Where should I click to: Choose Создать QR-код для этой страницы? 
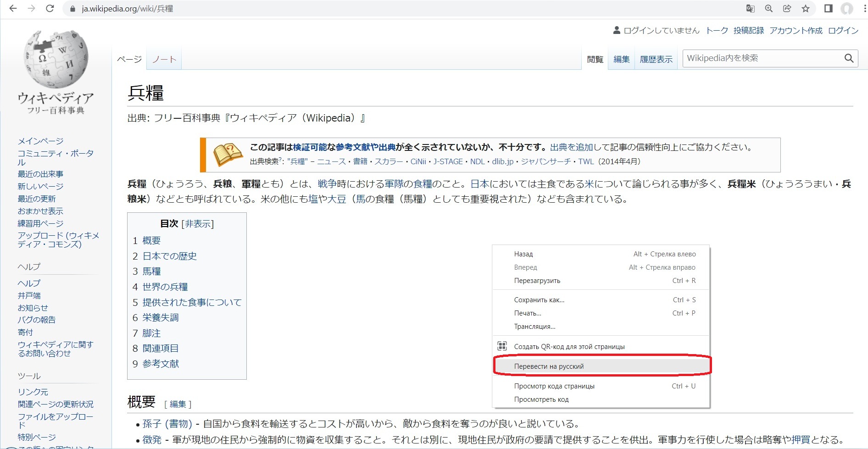[x=601, y=346]
